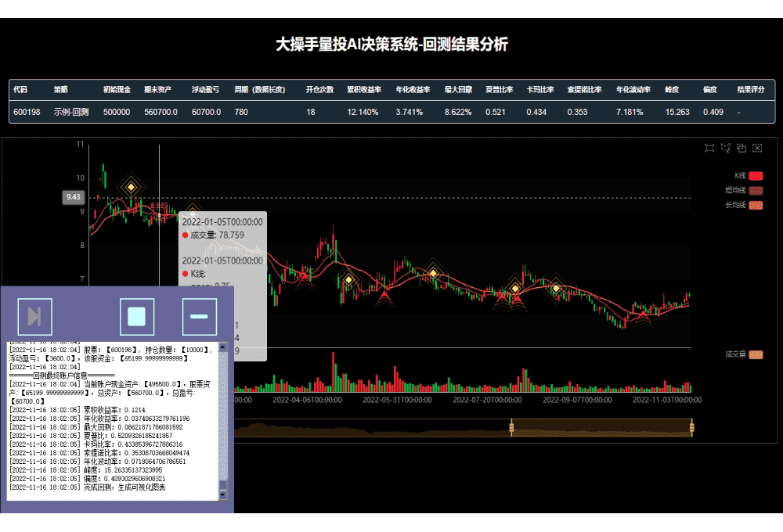This screenshot has height=532, width=783.
Task: Select the polygon lasso brush tool
Action: [725, 148]
